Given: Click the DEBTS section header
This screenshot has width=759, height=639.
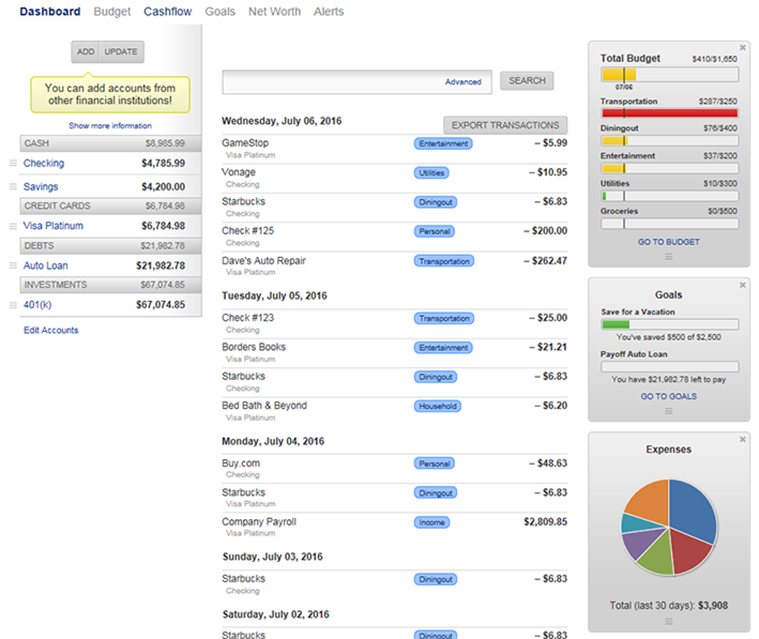Looking at the screenshot, I should (110, 246).
